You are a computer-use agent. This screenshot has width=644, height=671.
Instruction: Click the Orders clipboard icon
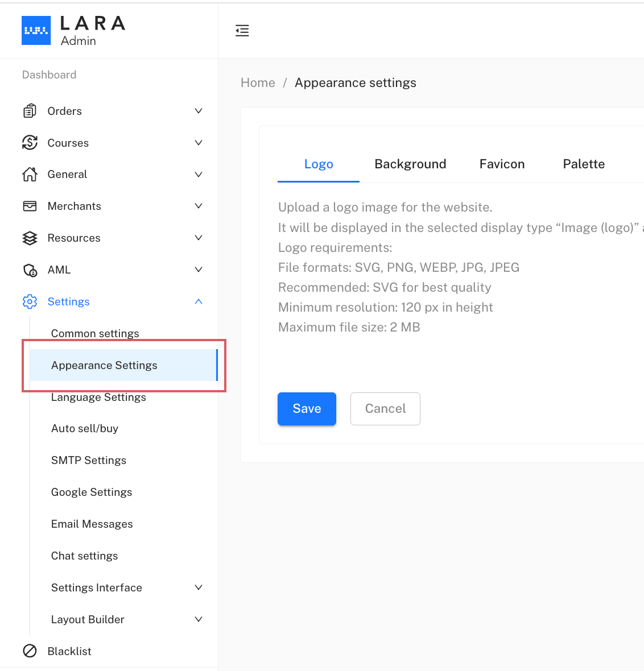point(30,111)
